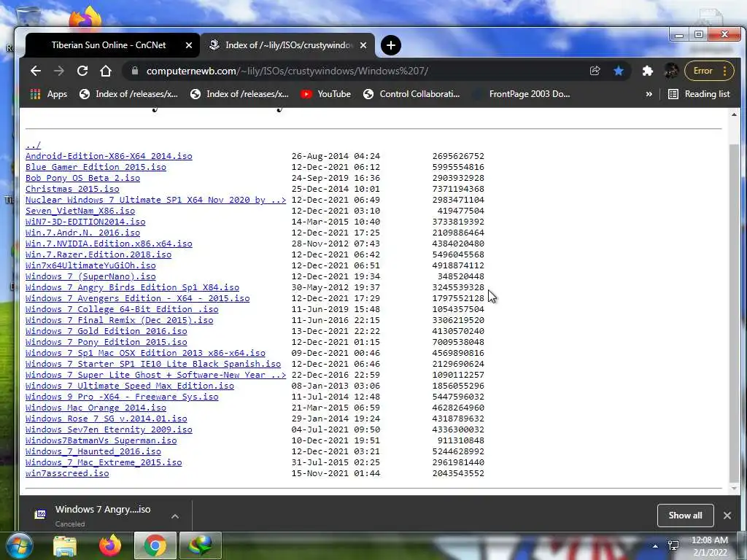Download Windows Mac Orange 2014.iso
Screen dimensions: 747x560
click(x=96, y=408)
